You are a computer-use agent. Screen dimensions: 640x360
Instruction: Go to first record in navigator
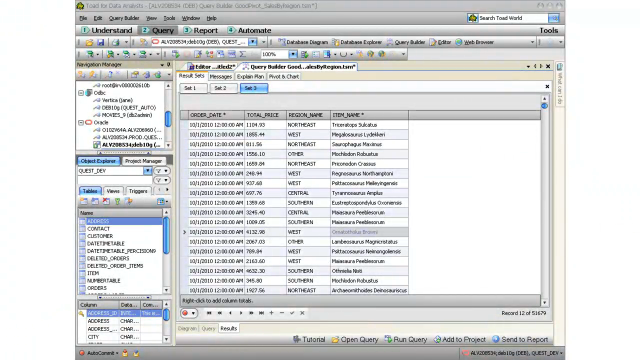pos(209,313)
